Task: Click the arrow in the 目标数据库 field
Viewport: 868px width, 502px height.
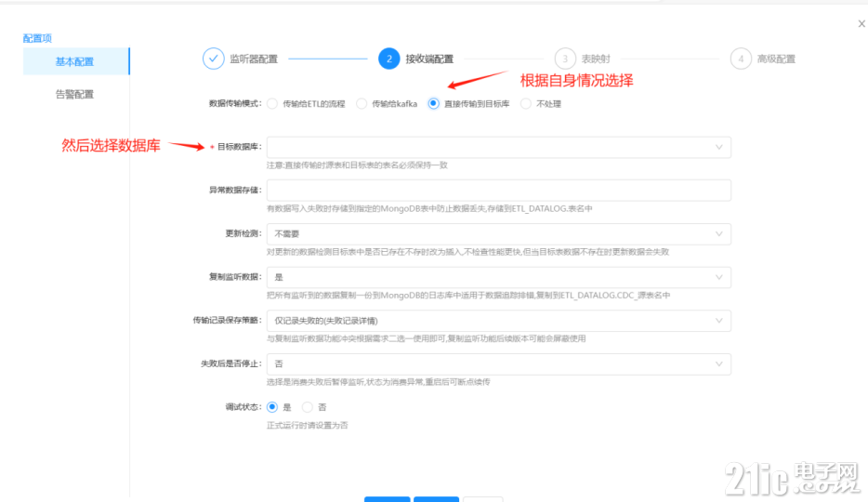Action: click(718, 147)
